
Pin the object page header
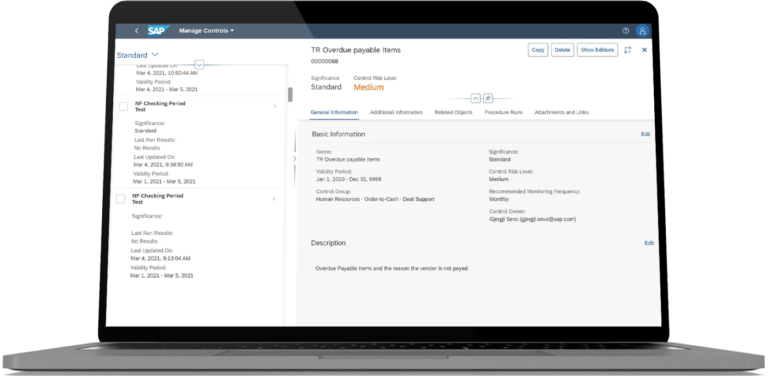tap(488, 98)
